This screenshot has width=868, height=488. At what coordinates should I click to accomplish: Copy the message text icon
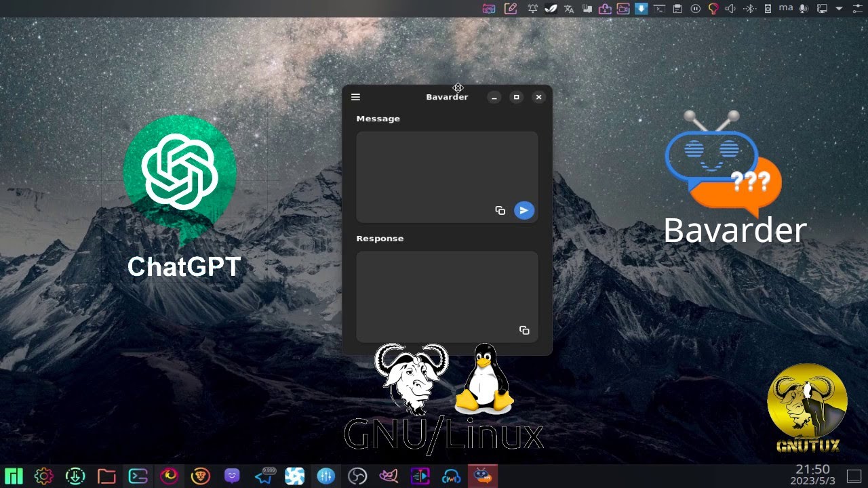tap(500, 211)
